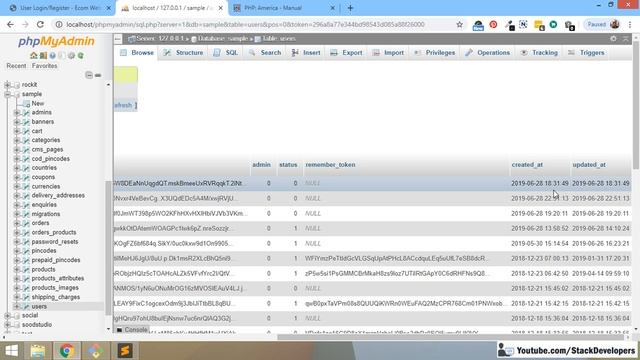Image resolution: width=640 pixels, height=360 pixels.
Task: Click the speedometer extension icon in Chrome toolbar
Action: [478, 25]
